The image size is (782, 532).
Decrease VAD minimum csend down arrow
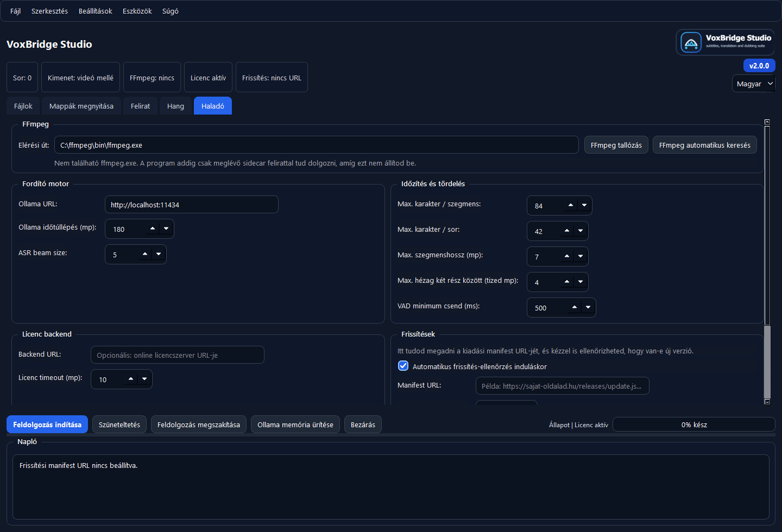click(x=588, y=307)
